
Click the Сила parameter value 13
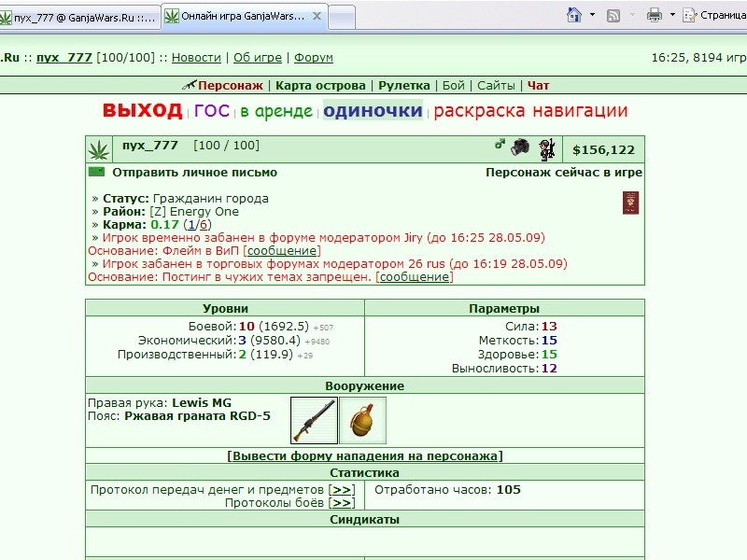pos(549,327)
